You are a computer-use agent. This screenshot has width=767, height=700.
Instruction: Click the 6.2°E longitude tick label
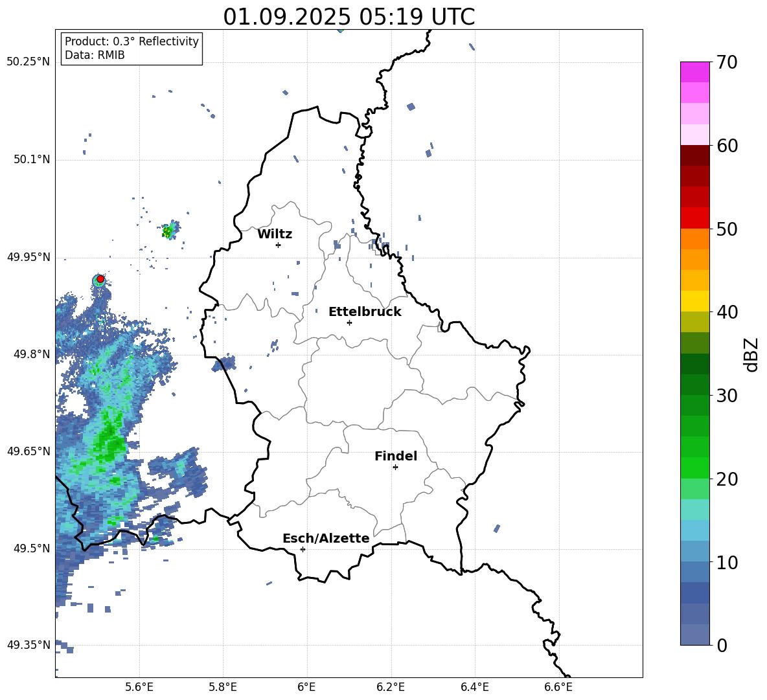tap(391, 687)
